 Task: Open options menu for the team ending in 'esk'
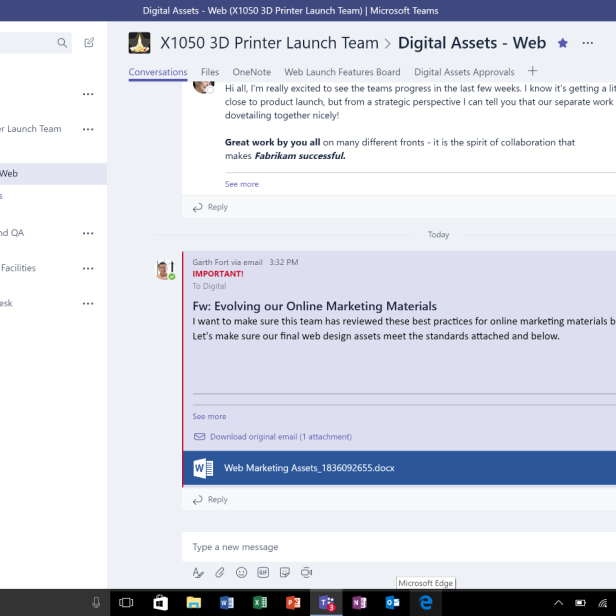click(x=88, y=304)
